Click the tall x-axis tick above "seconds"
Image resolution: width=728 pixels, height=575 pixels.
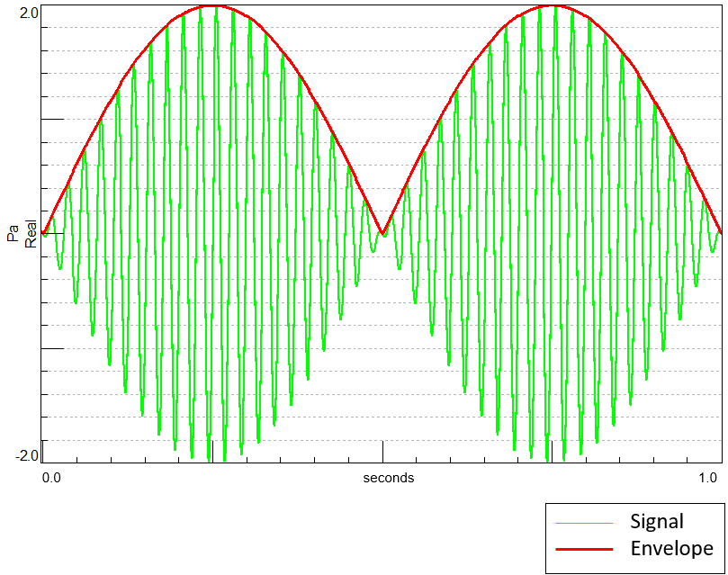point(382,451)
